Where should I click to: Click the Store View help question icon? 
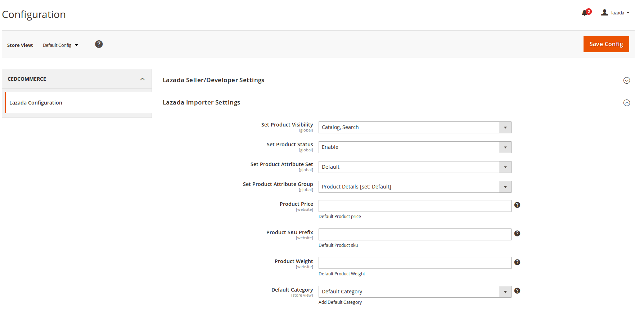pos(99,44)
